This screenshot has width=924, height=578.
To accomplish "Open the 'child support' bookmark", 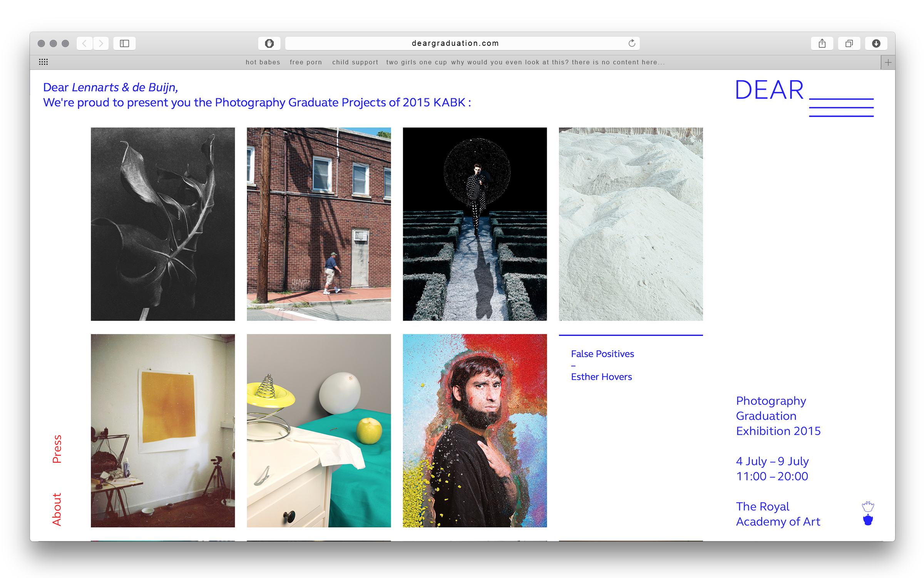I will click(355, 62).
